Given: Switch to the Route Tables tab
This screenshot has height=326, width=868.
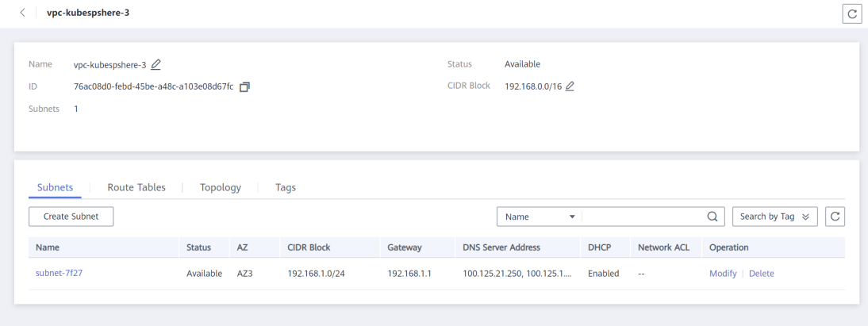Looking at the screenshot, I should 136,188.
